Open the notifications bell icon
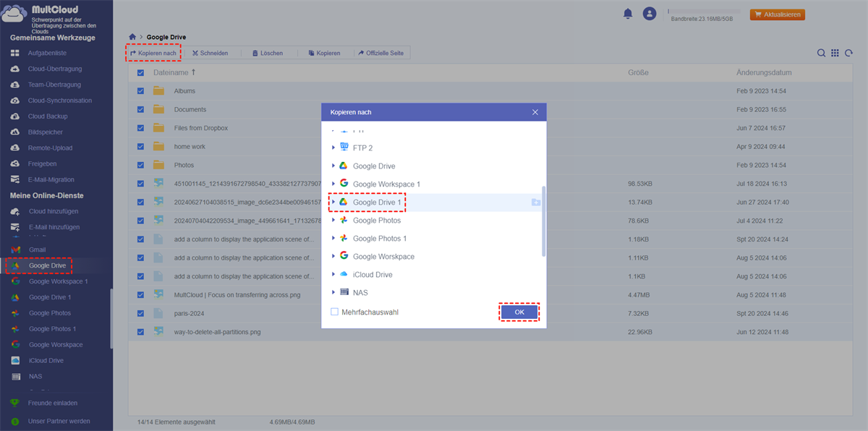Screen dimensions: 868x431 pos(628,14)
